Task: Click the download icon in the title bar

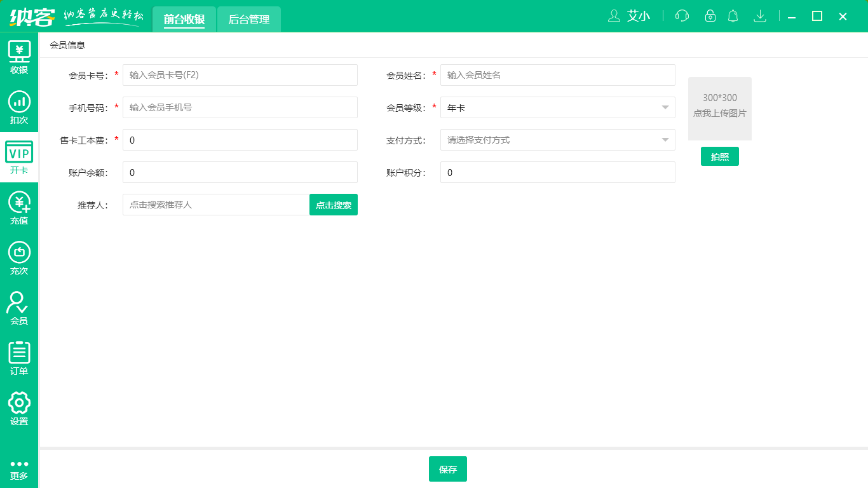Action: tap(760, 16)
